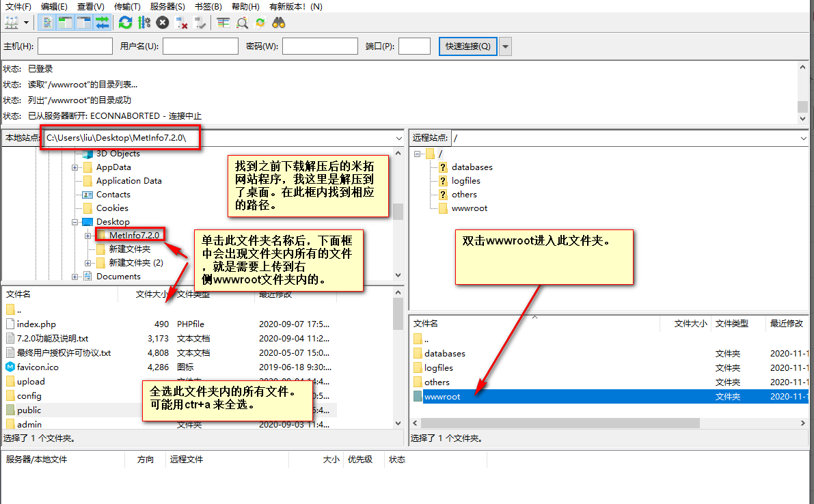Open the 查看(V) menu
Image resolution: width=814 pixels, height=504 pixels.
(x=90, y=6)
